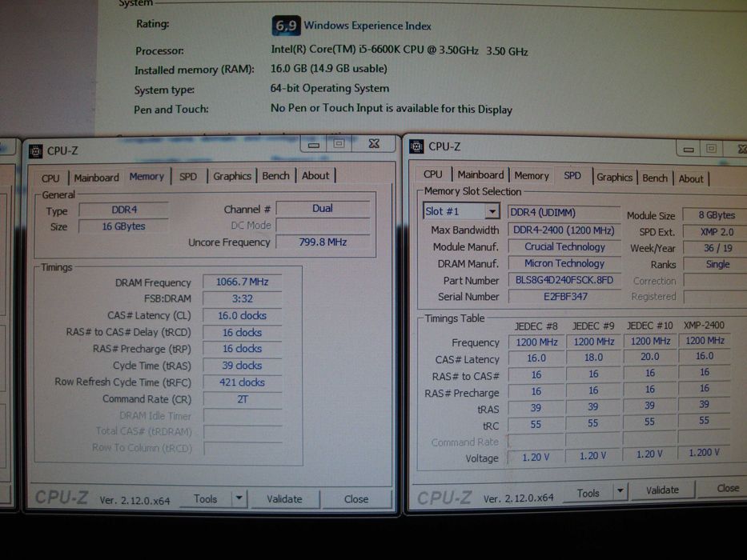Select Memory tab in left CPU-Z window

[x=147, y=177]
